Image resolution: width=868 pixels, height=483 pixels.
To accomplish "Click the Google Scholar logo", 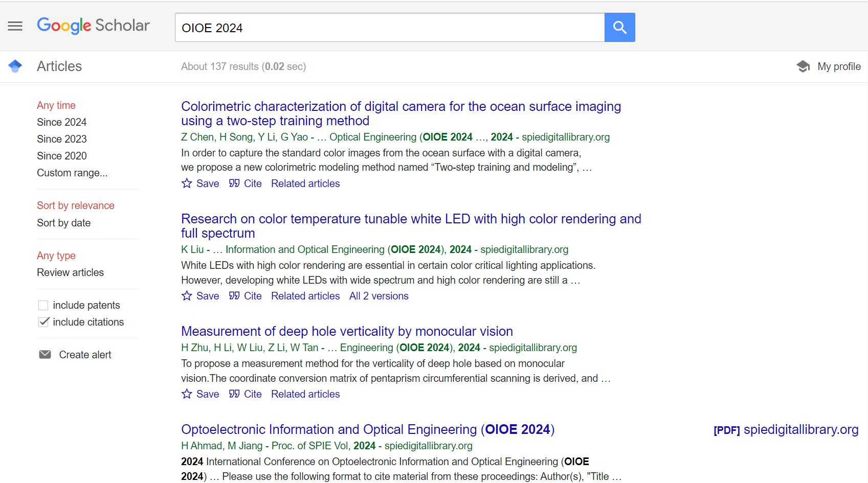I will pos(93,26).
